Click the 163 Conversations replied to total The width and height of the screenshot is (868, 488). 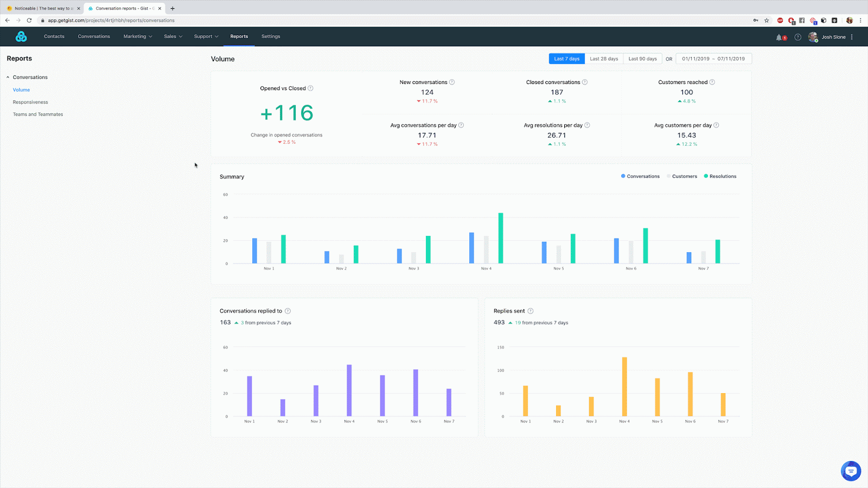click(x=225, y=323)
